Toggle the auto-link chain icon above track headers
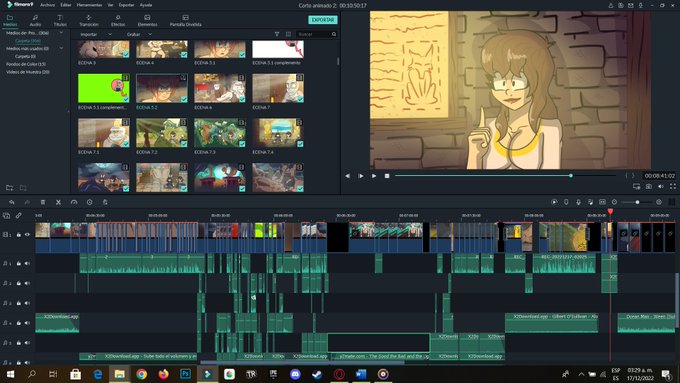Viewport: 680px width, 383px height. point(19,215)
